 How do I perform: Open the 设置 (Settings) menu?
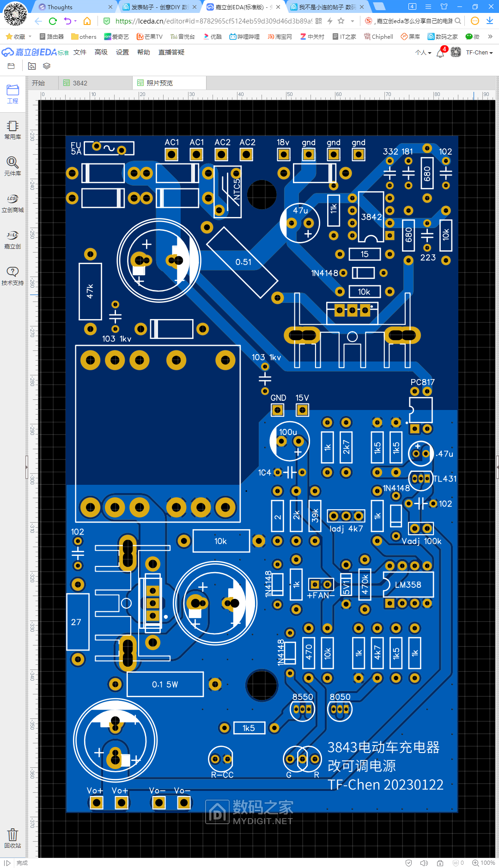click(122, 52)
